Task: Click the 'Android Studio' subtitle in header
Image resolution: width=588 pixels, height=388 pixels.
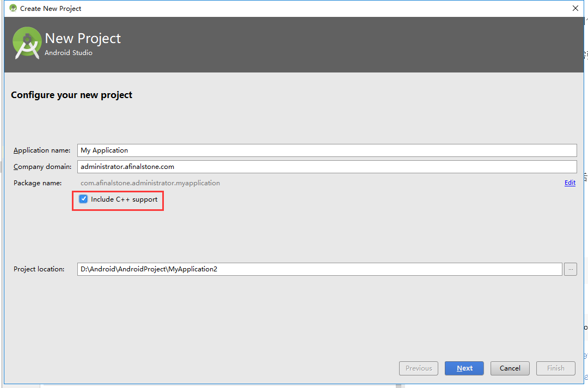Action: [x=69, y=53]
